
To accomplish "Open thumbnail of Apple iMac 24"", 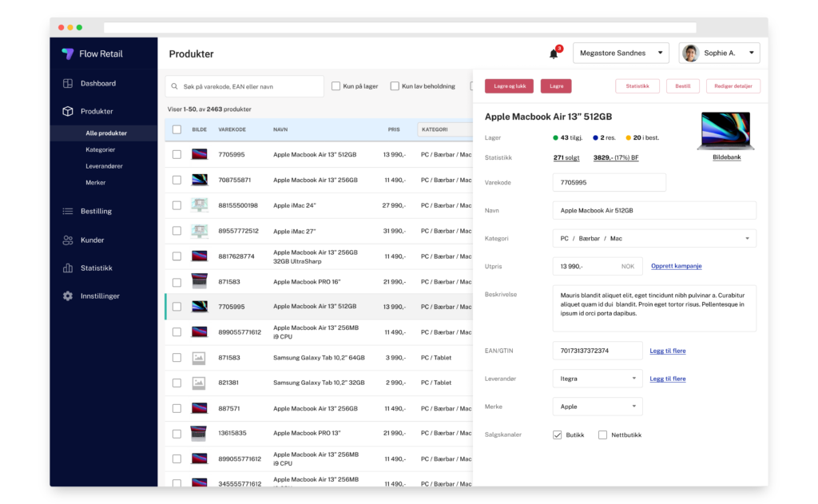I will (x=199, y=205).
